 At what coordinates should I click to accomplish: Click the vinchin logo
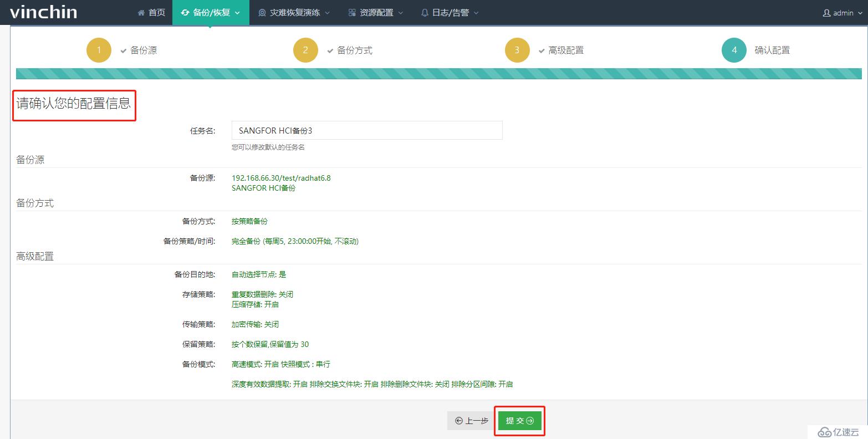(x=43, y=12)
